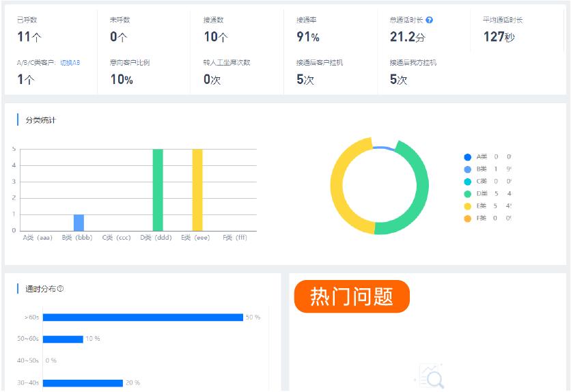
Task: Click the E类 (eee) axis label
Action: [x=195, y=238]
